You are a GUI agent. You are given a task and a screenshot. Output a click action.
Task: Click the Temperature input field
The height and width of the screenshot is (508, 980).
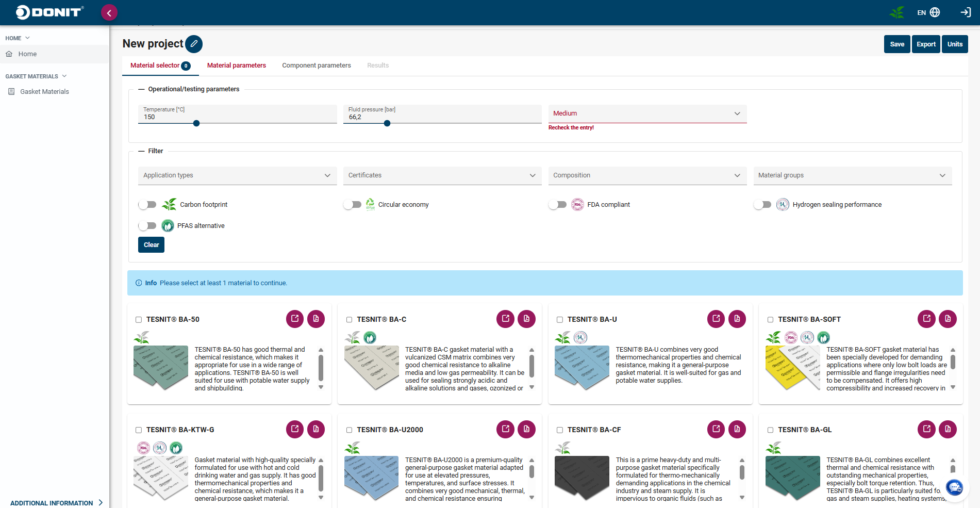(237, 114)
